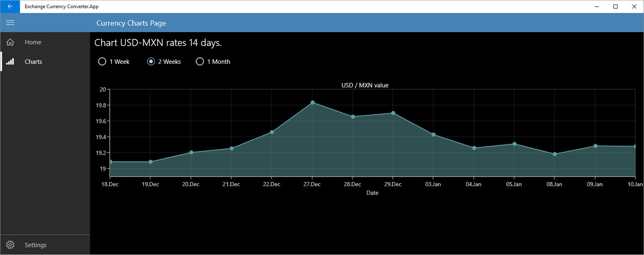Click the 27.Dec peak data point
This screenshot has height=255, width=644.
point(313,103)
